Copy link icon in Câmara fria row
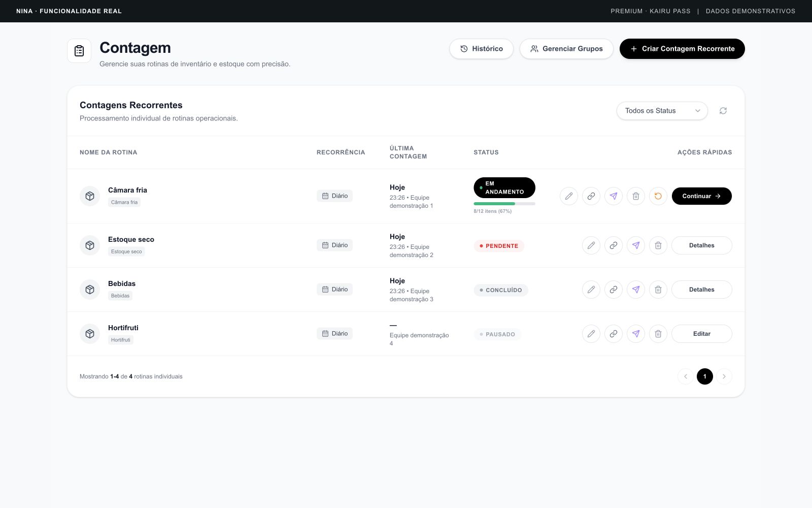812x508 pixels. pyautogui.click(x=591, y=196)
